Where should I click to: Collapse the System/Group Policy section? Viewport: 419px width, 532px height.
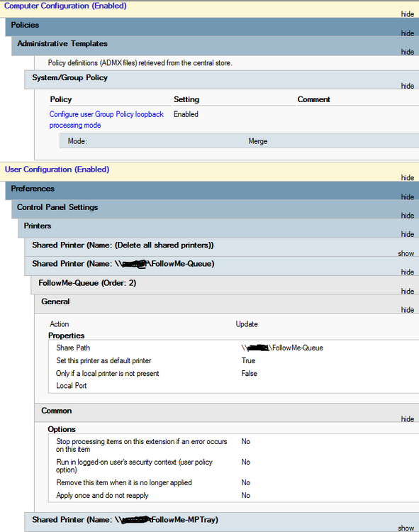[x=408, y=86]
